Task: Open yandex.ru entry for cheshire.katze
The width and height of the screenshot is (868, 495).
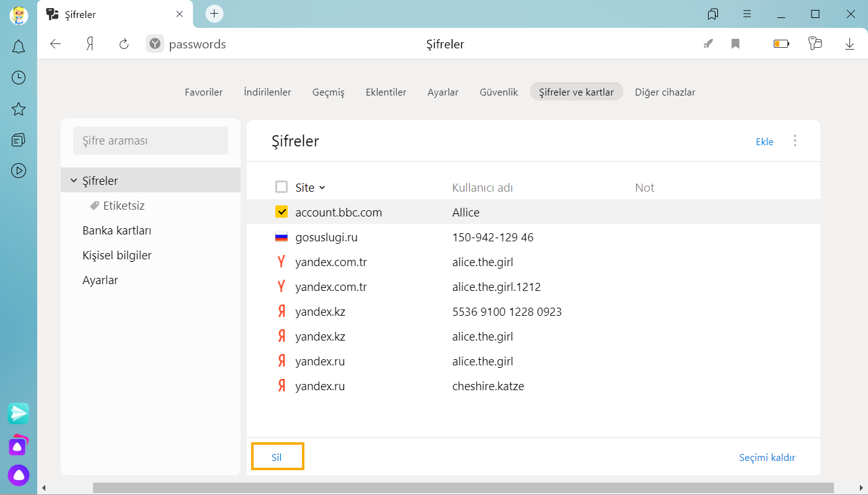Action: [533, 386]
